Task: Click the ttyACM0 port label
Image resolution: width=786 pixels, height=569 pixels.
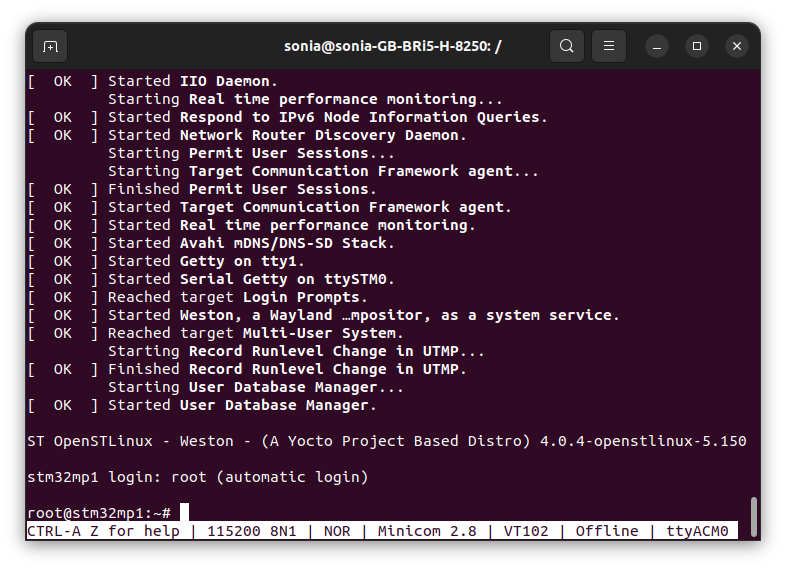Action: click(697, 531)
